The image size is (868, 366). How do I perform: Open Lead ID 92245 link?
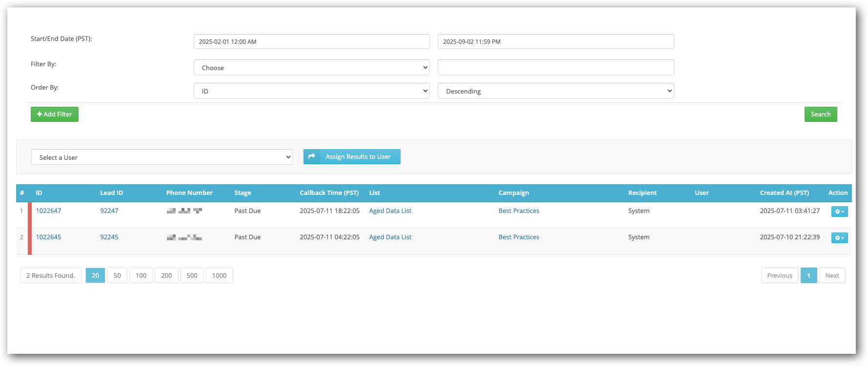click(x=109, y=237)
